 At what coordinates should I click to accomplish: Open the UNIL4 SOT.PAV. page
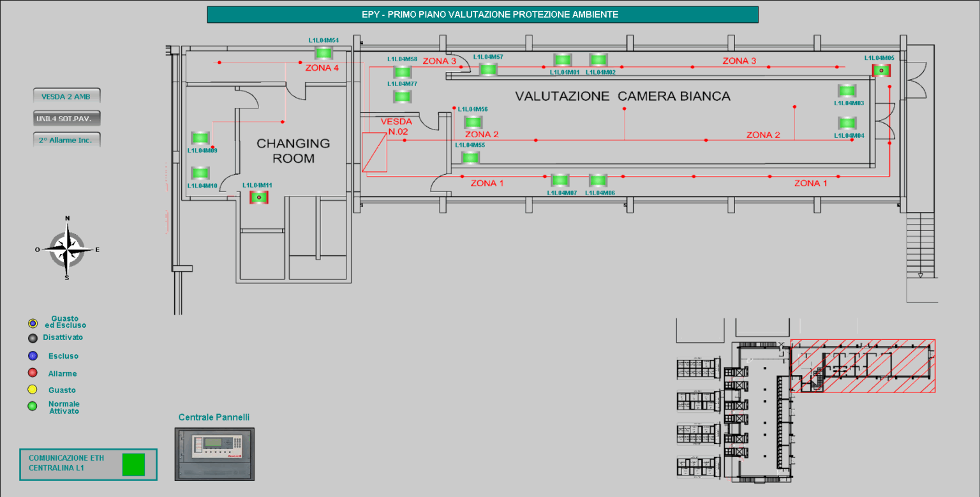[x=66, y=119]
